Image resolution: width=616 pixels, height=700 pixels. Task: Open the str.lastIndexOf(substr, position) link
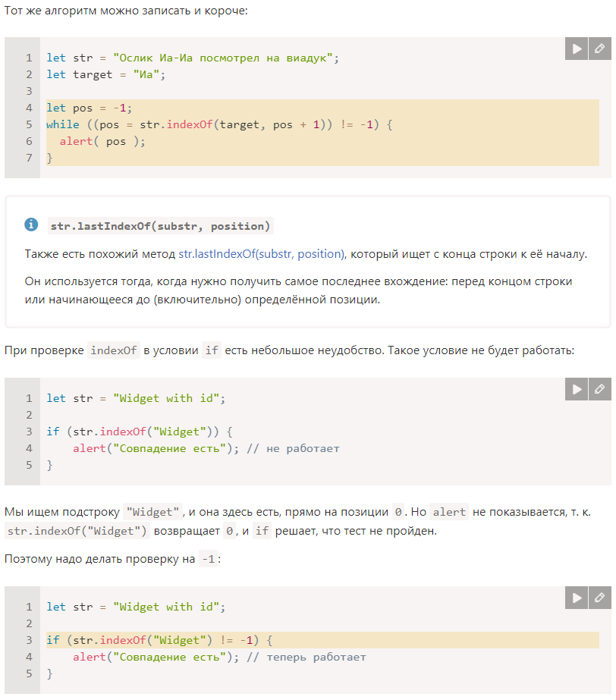tap(262, 254)
